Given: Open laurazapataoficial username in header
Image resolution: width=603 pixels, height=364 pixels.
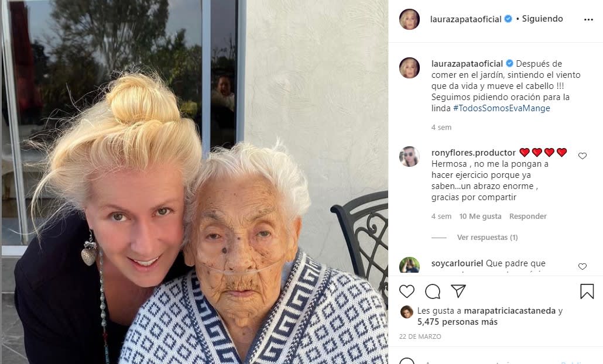Looking at the screenshot, I should click(465, 19).
